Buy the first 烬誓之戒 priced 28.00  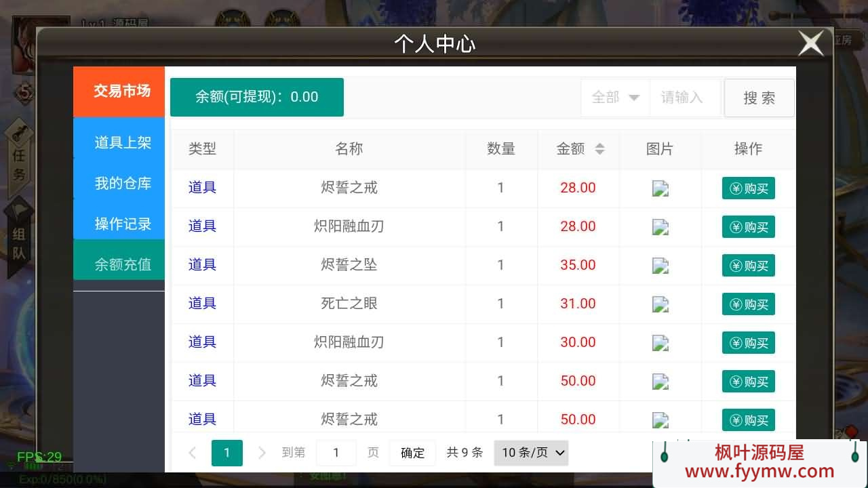click(748, 188)
